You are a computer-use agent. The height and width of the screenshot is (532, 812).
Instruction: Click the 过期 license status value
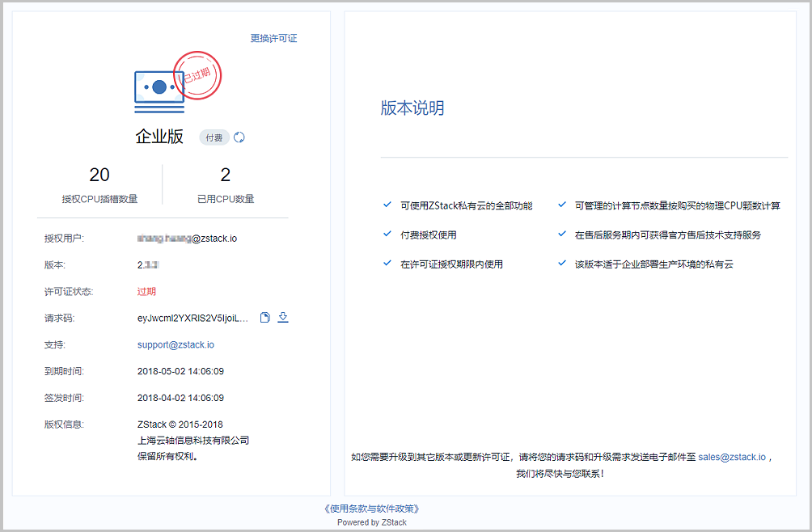(146, 291)
